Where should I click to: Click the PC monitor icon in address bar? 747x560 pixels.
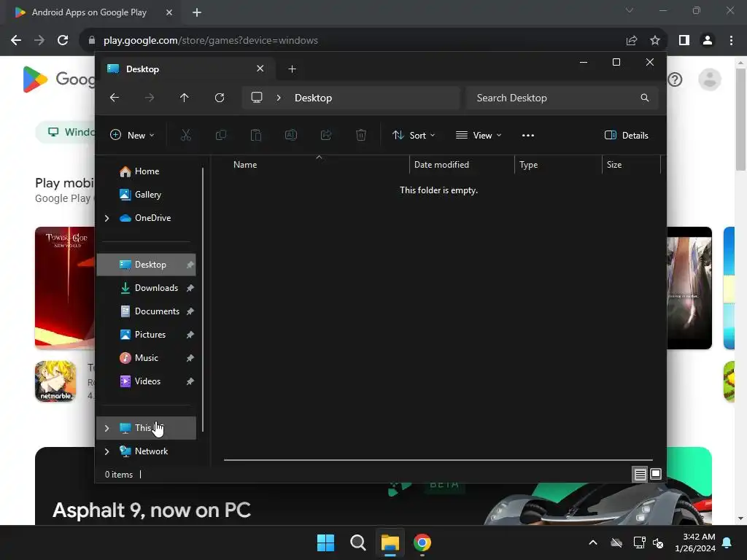click(257, 98)
